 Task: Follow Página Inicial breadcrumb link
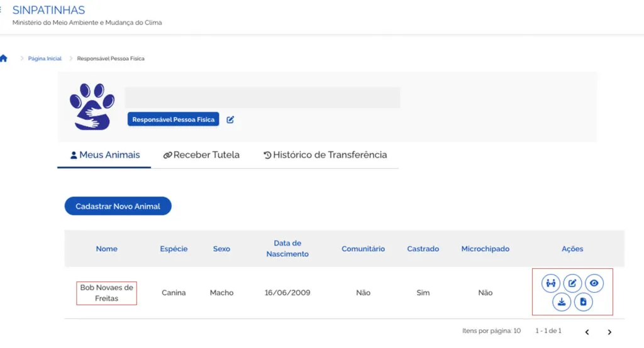tap(45, 58)
